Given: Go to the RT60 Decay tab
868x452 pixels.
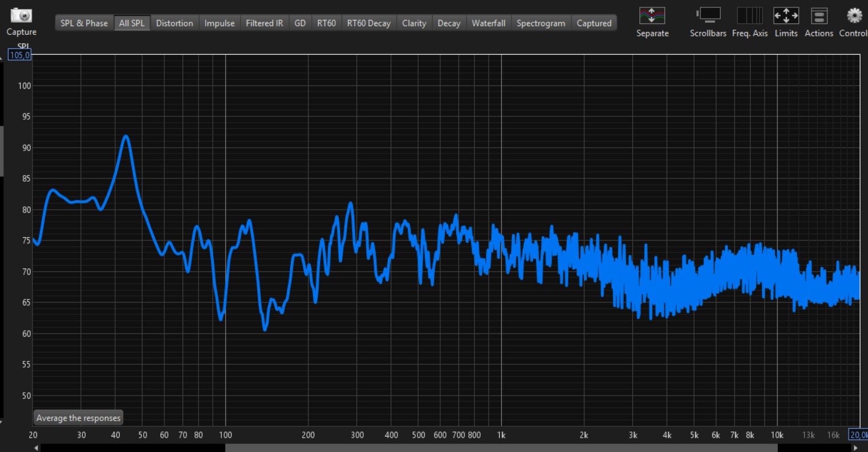Looking at the screenshot, I should pyautogui.click(x=368, y=23).
